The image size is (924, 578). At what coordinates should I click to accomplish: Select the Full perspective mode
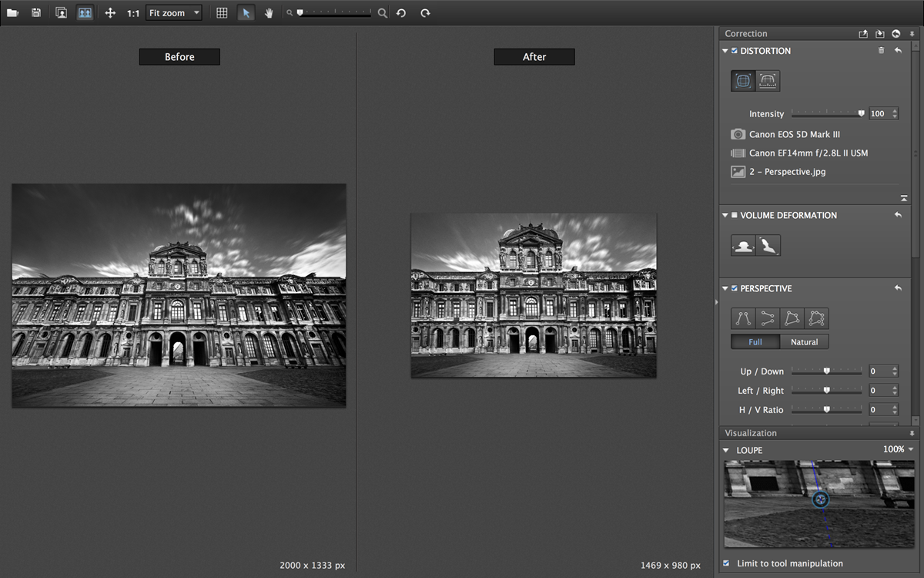[755, 341]
